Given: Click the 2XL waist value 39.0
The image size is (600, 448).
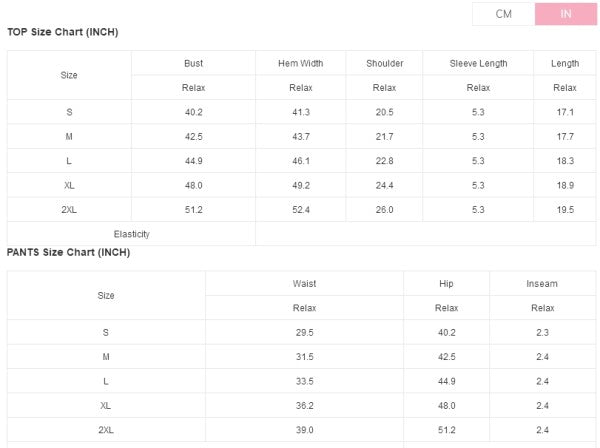Looking at the screenshot, I should [x=304, y=430].
